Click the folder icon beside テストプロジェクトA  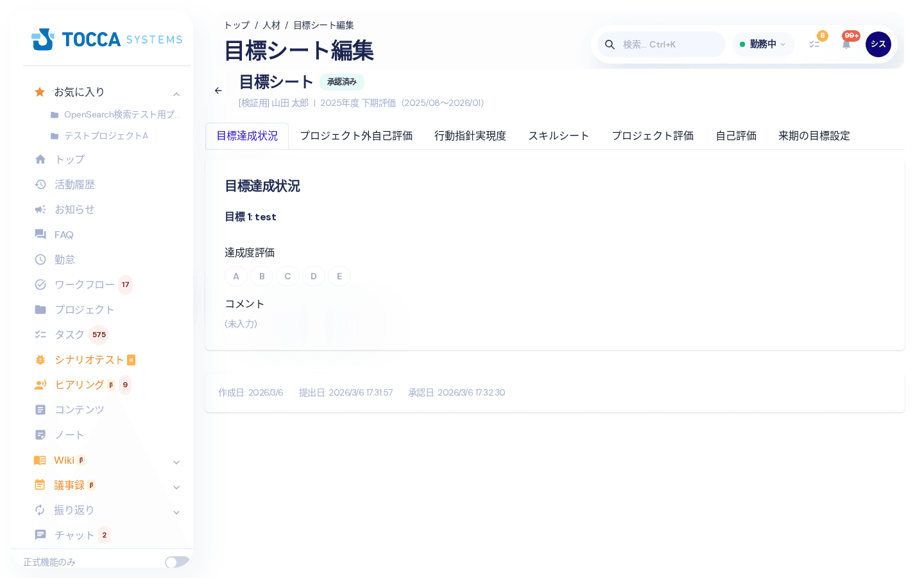click(x=55, y=136)
